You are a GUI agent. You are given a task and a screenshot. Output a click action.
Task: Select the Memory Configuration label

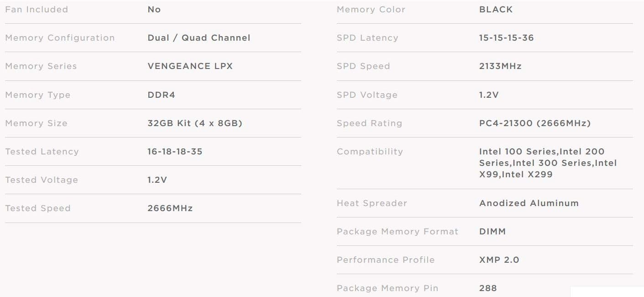(x=60, y=38)
